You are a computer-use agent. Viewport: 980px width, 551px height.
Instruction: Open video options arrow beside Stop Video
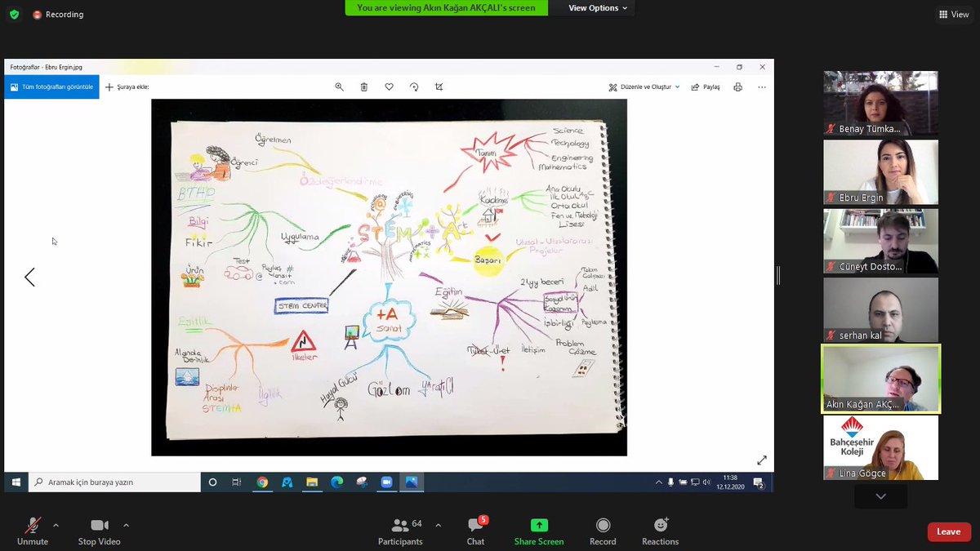126,525
